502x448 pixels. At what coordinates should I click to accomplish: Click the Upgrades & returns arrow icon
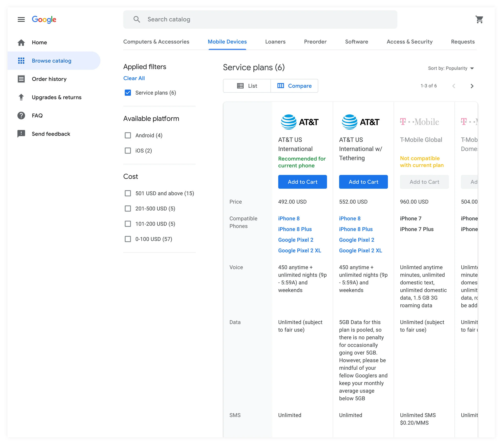(21, 97)
